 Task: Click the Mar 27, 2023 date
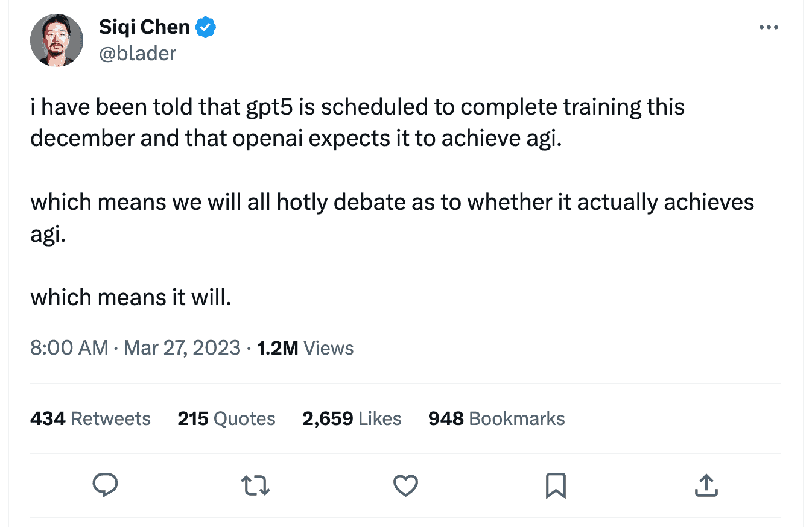[182, 348]
